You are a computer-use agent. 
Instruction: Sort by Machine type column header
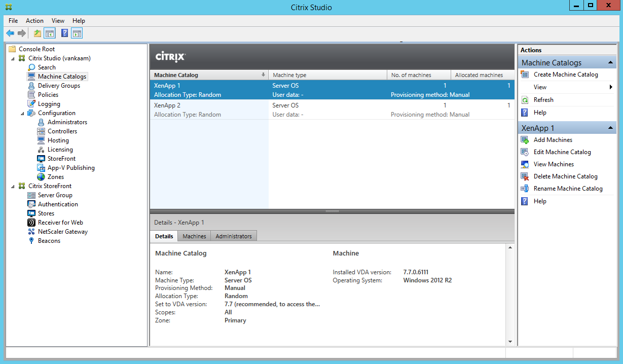327,75
